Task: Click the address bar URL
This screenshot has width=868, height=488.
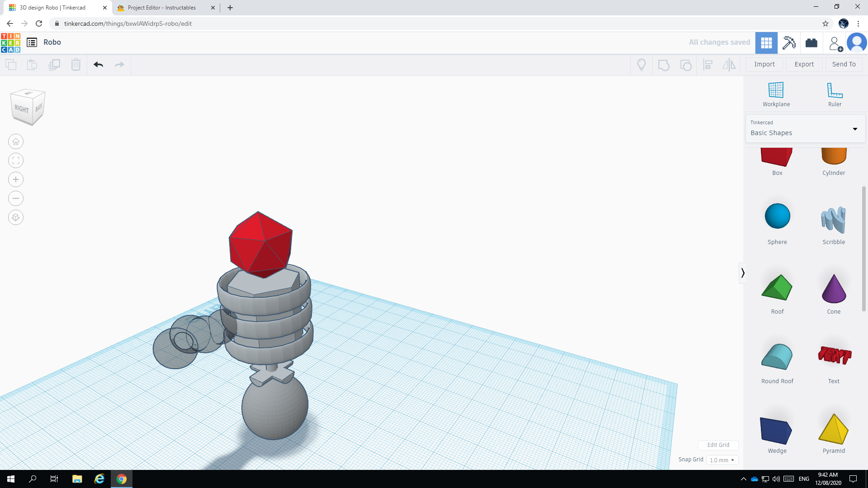Action: pos(128,23)
